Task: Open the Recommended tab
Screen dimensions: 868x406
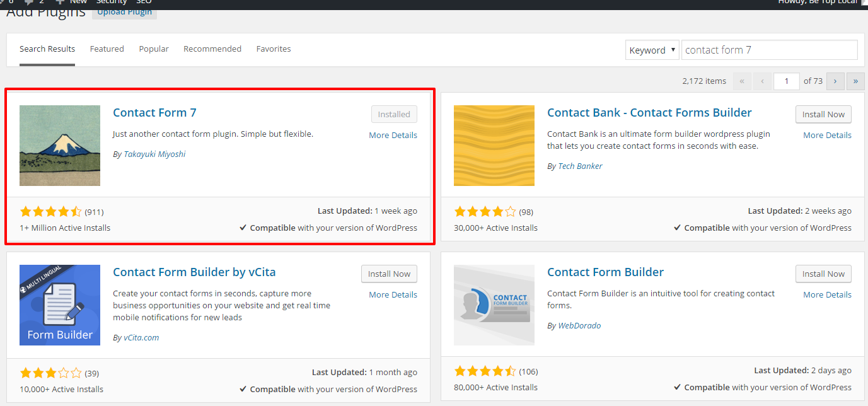Action: point(212,49)
